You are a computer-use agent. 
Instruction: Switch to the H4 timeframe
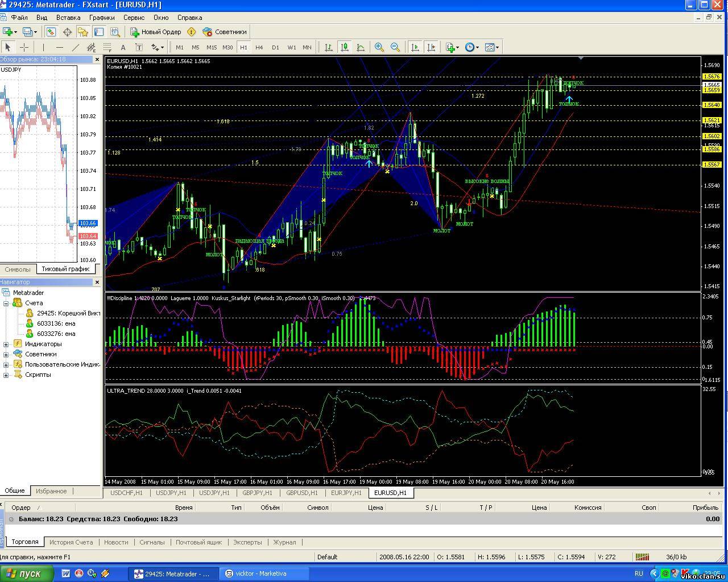pos(259,47)
